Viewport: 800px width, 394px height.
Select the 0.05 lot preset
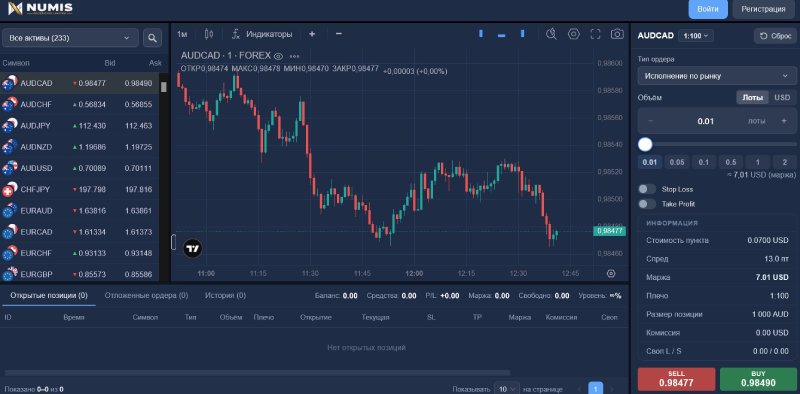(677, 162)
